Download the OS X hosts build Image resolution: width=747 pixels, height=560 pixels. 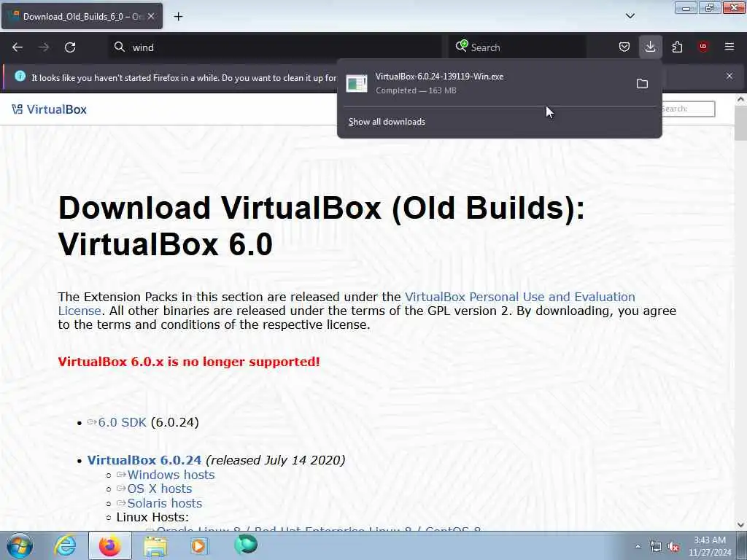point(159,489)
